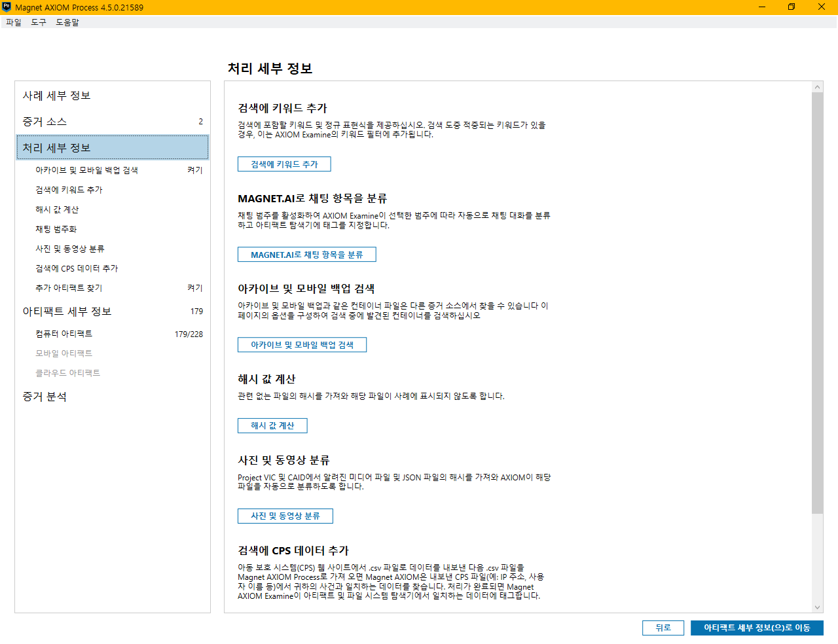Click the 검색에 CPS 데이터 추가 heading
The width and height of the screenshot is (838, 644).
coord(293,550)
